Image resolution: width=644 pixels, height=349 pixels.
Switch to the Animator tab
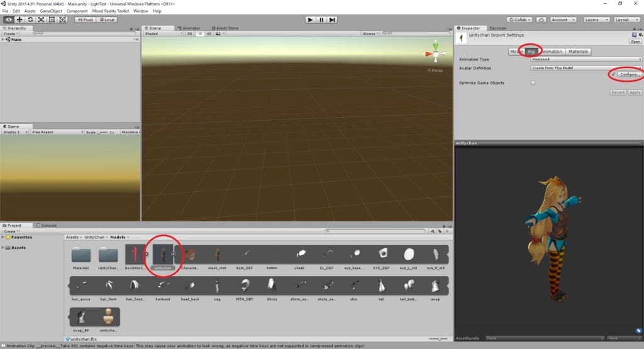189,28
